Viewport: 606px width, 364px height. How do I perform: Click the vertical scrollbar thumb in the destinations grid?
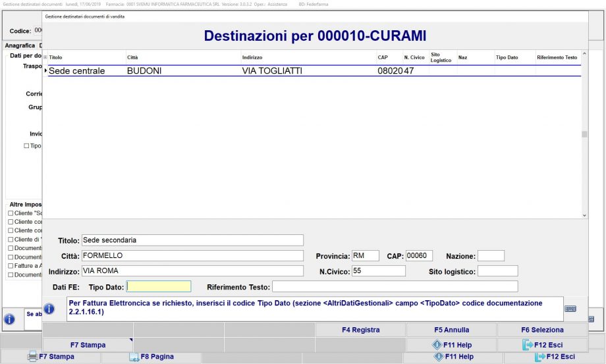(x=584, y=134)
